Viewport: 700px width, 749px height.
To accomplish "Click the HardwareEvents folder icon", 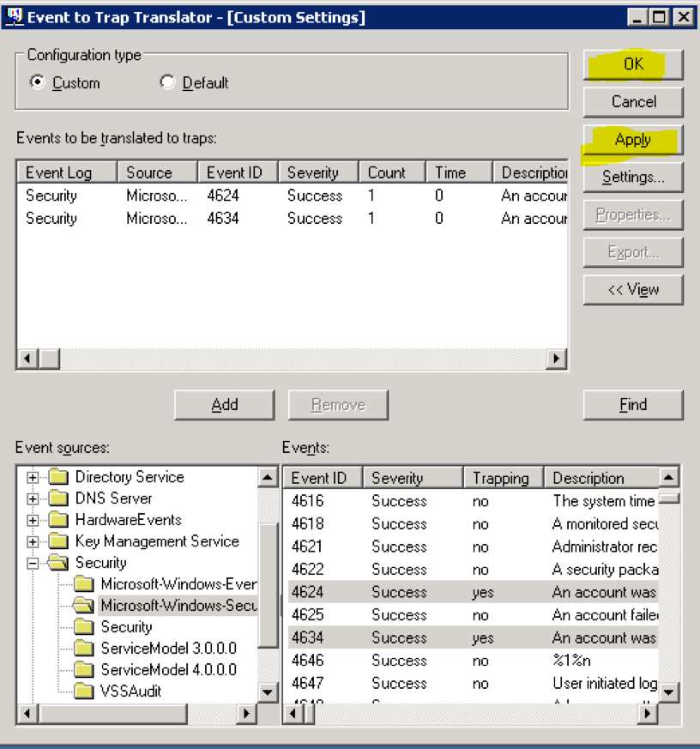I will (x=57, y=520).
